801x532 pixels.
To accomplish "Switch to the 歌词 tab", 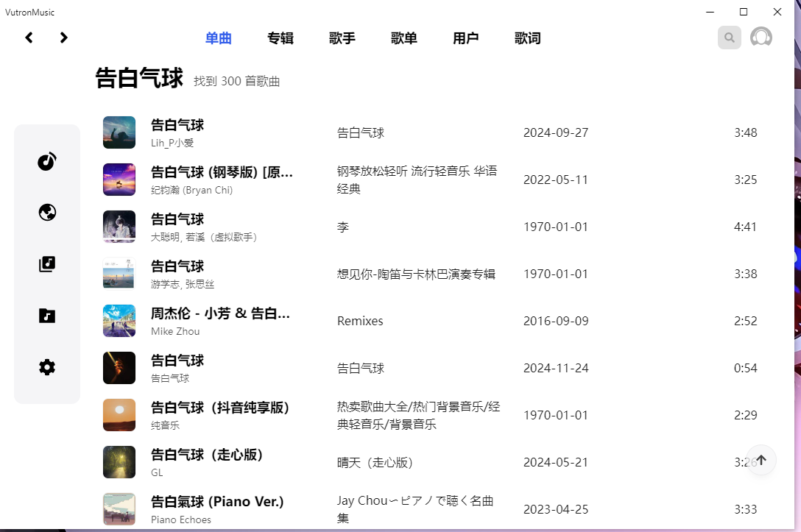I will (x=527, y=38).
